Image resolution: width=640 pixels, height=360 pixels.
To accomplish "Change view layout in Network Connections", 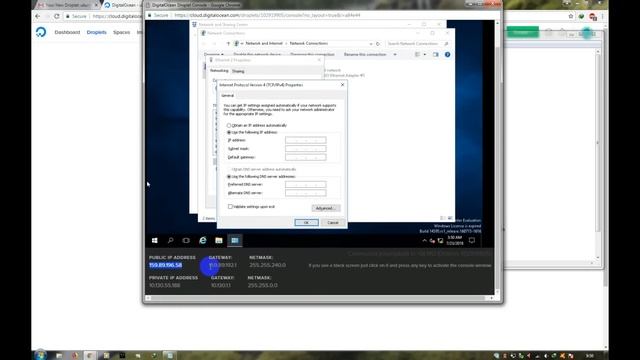I will pos(418,54).
